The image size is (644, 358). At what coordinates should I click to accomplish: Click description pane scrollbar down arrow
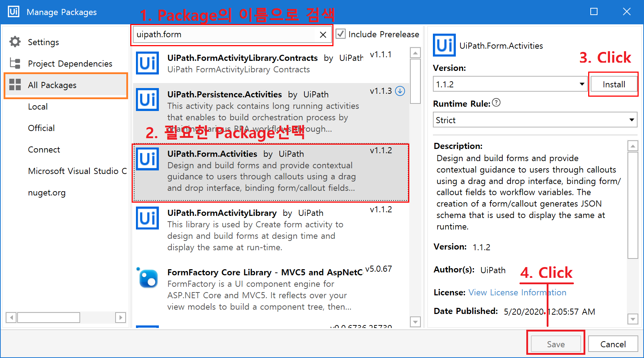coord(633,319)
